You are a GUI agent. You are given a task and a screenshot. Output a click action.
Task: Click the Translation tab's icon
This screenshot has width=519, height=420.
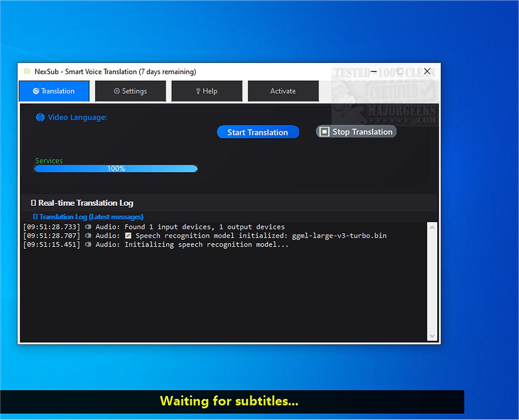tap(36, 91)
